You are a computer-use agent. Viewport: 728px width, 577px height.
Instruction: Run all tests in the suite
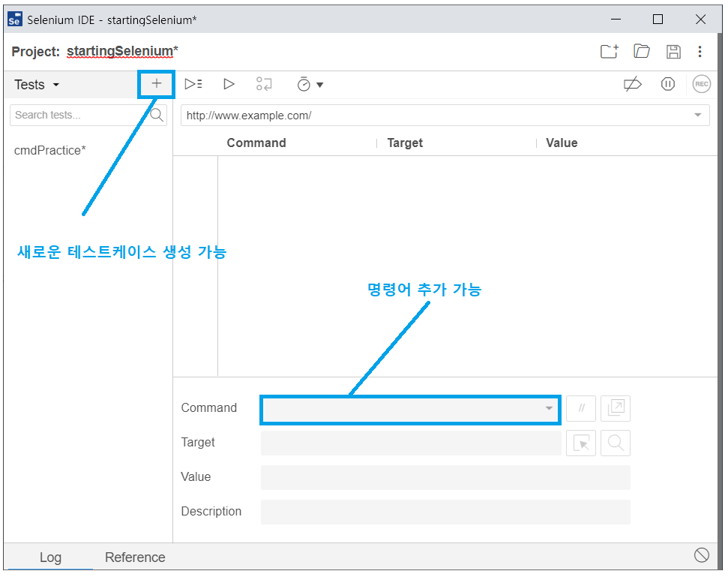[x=193, y=84]
